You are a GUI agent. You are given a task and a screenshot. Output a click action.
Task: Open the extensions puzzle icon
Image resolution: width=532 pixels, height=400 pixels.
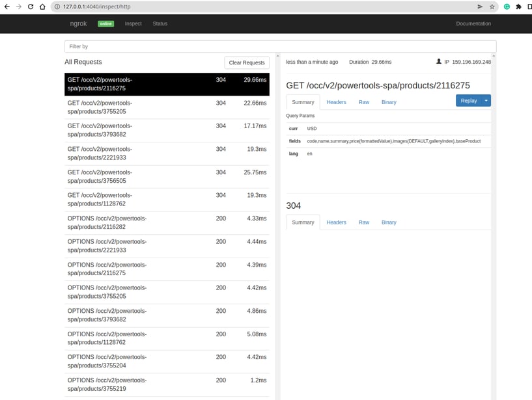(x=518, y=6)
